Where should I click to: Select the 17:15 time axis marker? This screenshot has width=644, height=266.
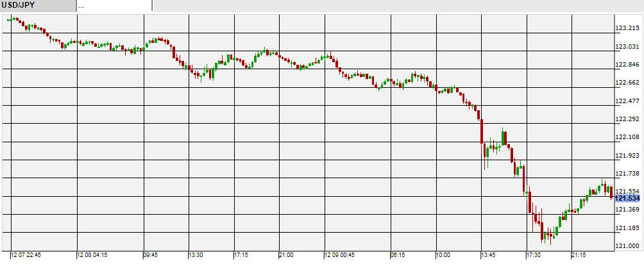coord(241,255)
